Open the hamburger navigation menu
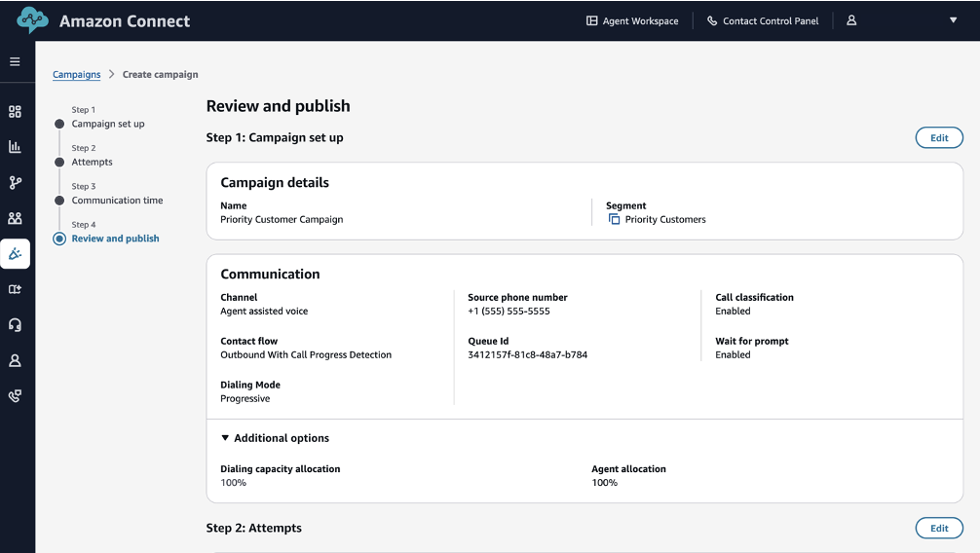 point(15,61)
